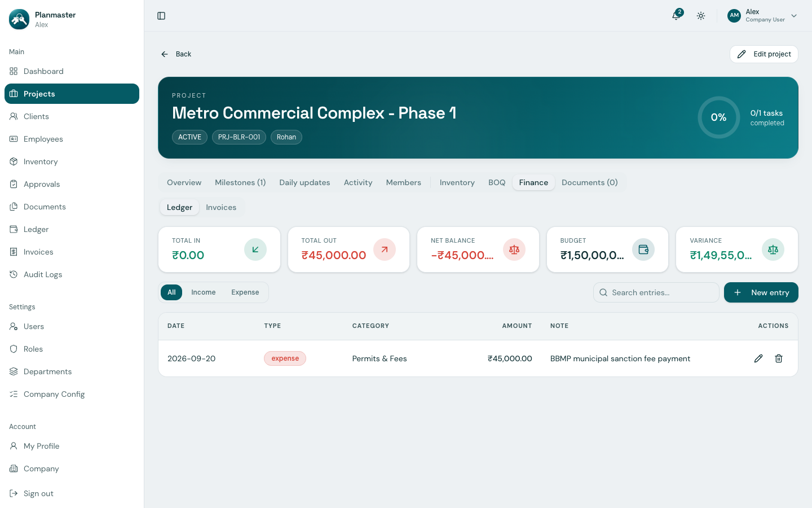
Task: Open Clients in the sidebar
Action: pos(72,116)
